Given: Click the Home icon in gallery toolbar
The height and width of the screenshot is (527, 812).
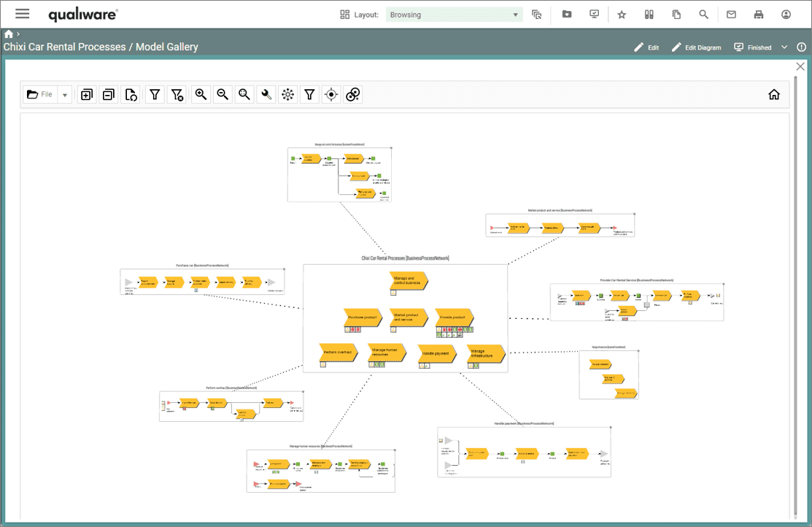Looking at the screenshot, I should pos(774,94).
